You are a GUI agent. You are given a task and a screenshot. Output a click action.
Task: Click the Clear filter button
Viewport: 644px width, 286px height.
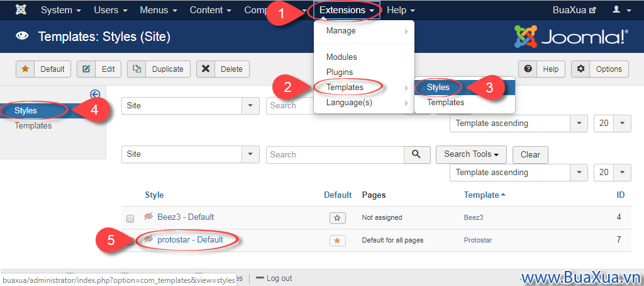(530, 155)
